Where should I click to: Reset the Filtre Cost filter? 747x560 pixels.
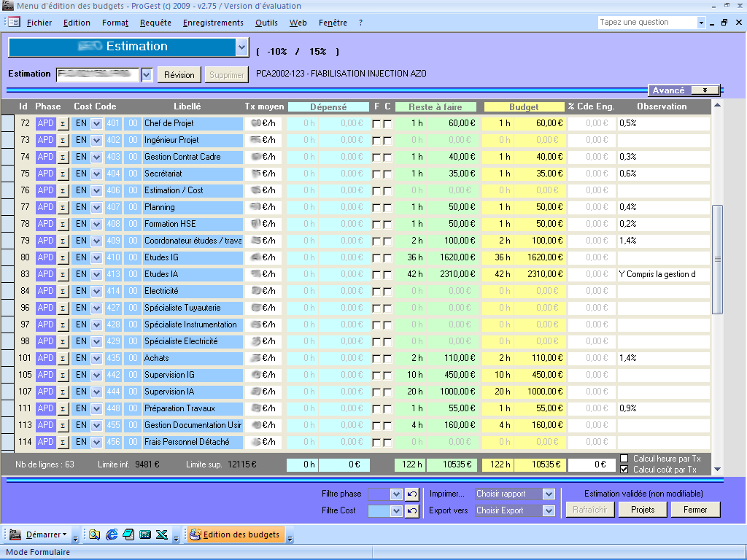(x=412, y=511)
